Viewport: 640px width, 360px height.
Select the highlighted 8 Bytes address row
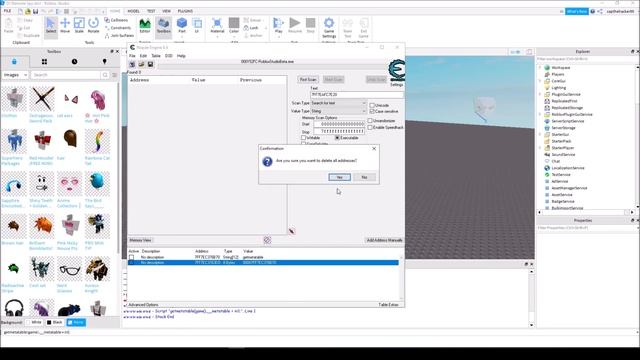(264, 262)
